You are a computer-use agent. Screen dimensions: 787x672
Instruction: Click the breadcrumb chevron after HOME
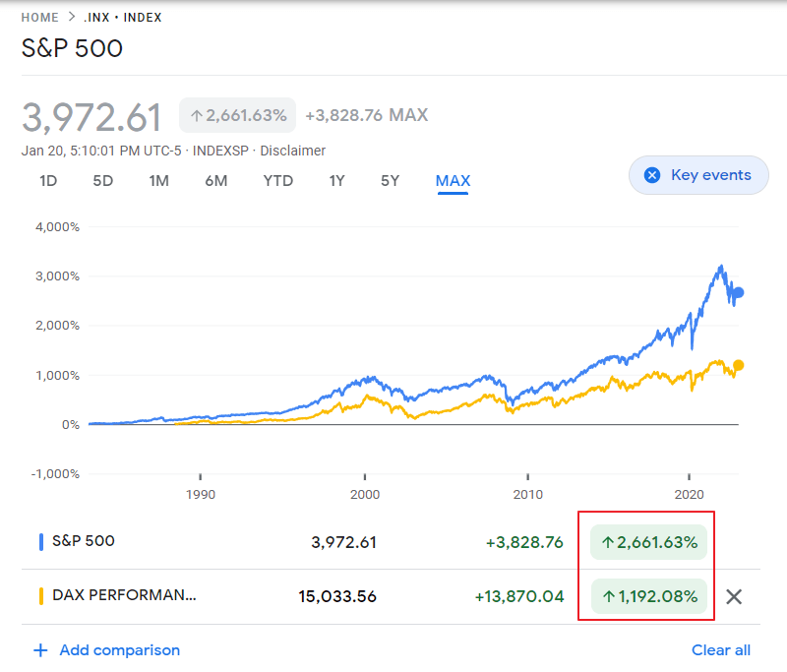[x=72, y=17]
